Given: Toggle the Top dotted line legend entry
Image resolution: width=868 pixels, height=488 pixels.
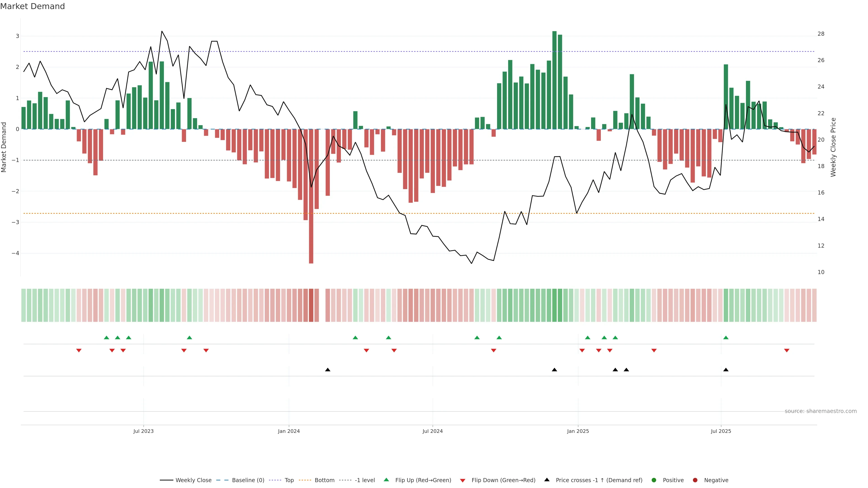Looking at the screenshot, I should 289,480.
